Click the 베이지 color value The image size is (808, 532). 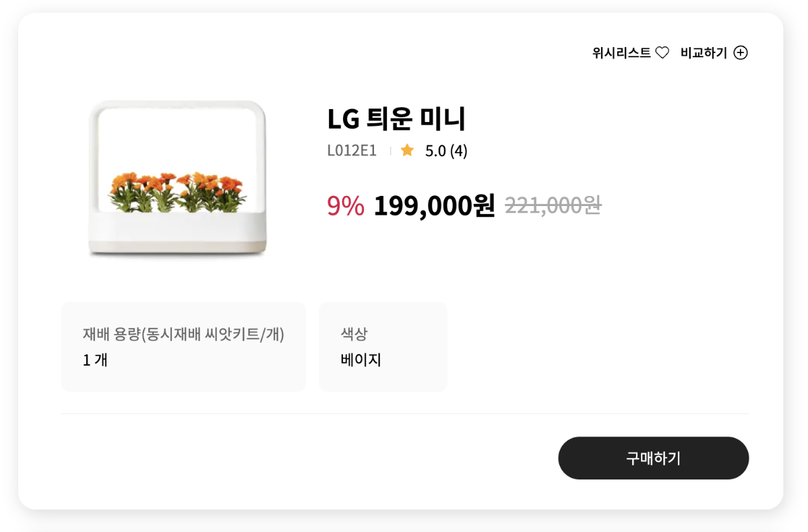(361, 360)
